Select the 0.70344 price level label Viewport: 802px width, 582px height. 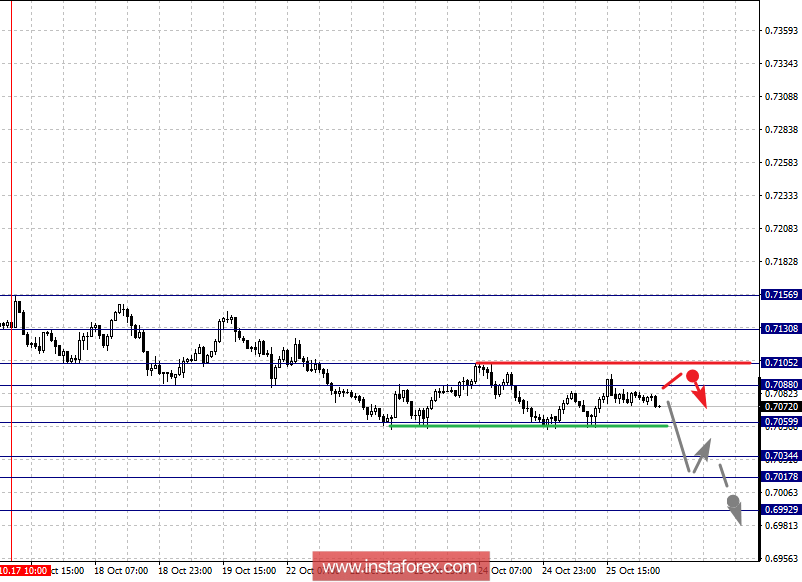point(780,456)
